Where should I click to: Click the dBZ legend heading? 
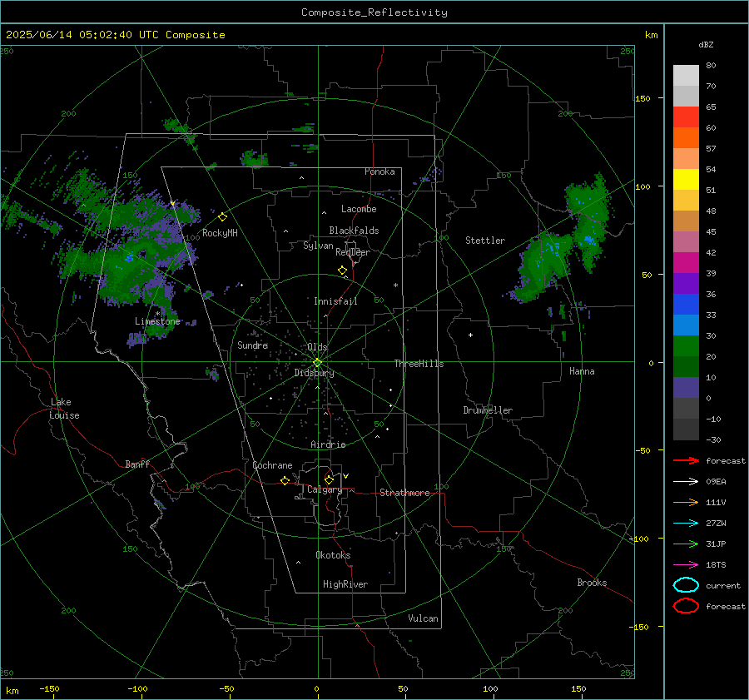pos(706,44)
